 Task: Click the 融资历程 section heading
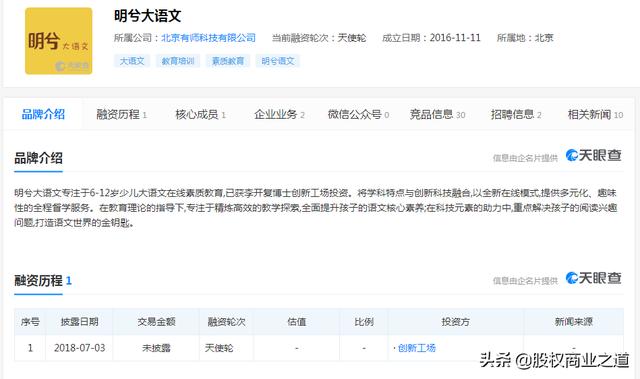(x=38, y=280)
